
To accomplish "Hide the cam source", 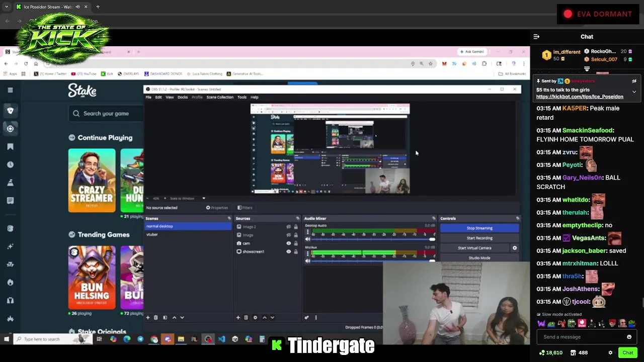I will (x=288, y=243).
